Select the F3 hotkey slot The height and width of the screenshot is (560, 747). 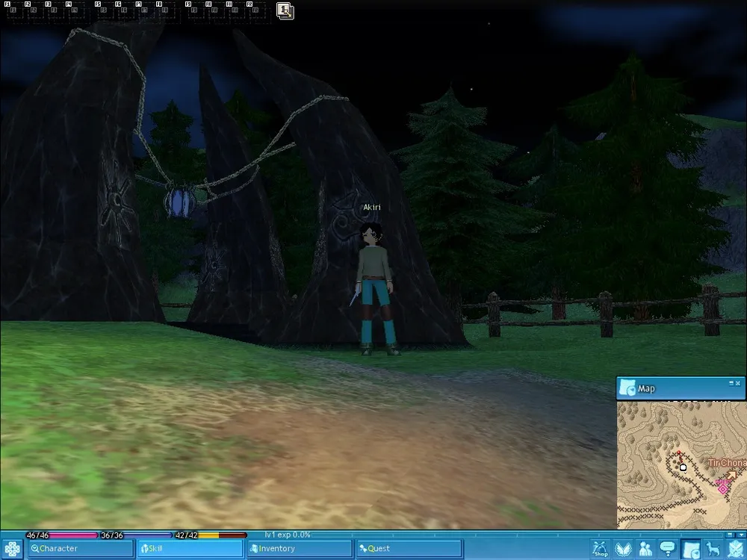pos(55,10)
